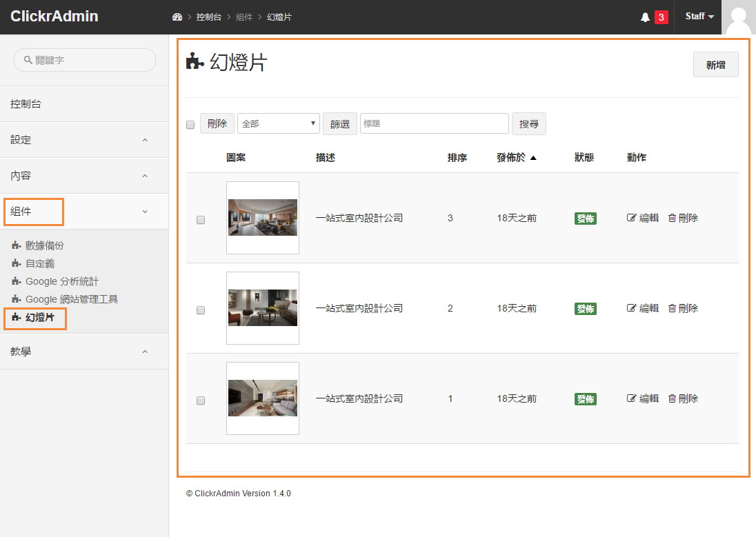Image resolution: width=756 pixels, height=537 pixels.
Task: Sort by the 發佈於 column header
Action: click(x=511, y=158)
